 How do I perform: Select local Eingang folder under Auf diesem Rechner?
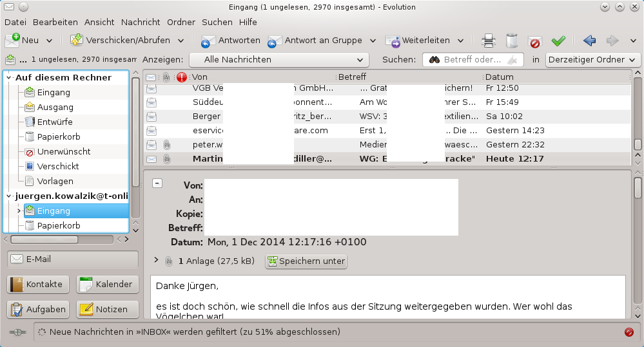(54, 92)
